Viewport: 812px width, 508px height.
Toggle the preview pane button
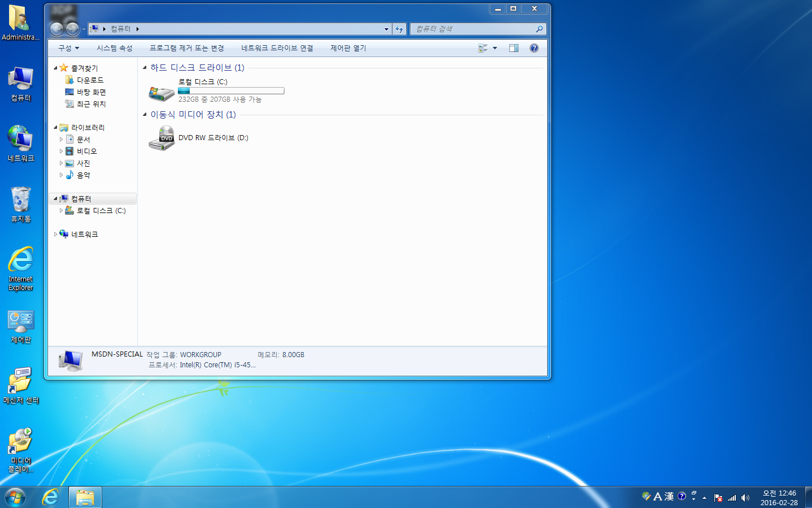514,48
